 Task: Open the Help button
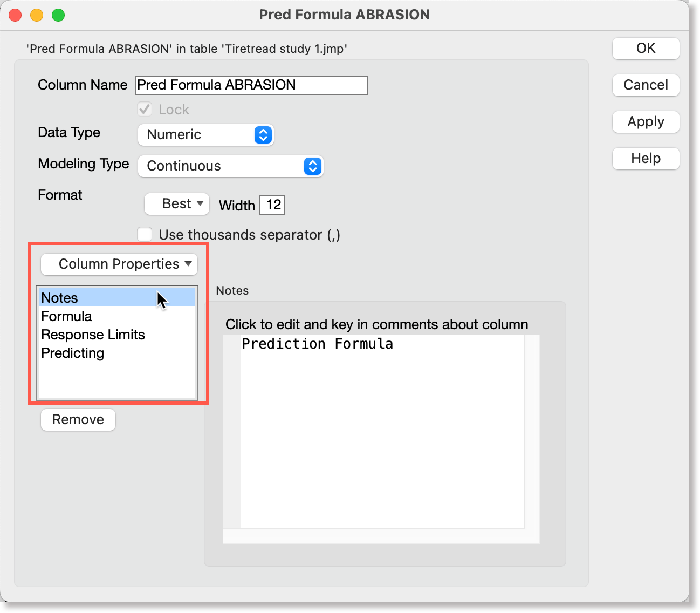[x=646, y=159]
